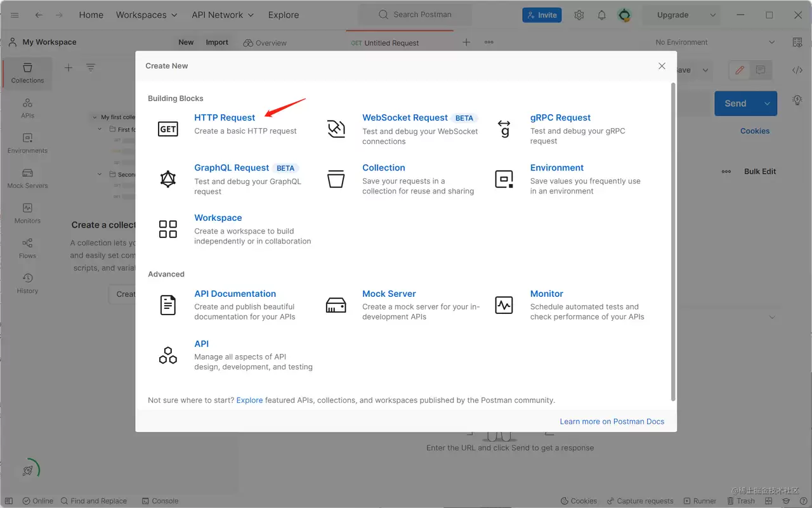
Task: Open the settings gear in header
Action: (579, 15)
